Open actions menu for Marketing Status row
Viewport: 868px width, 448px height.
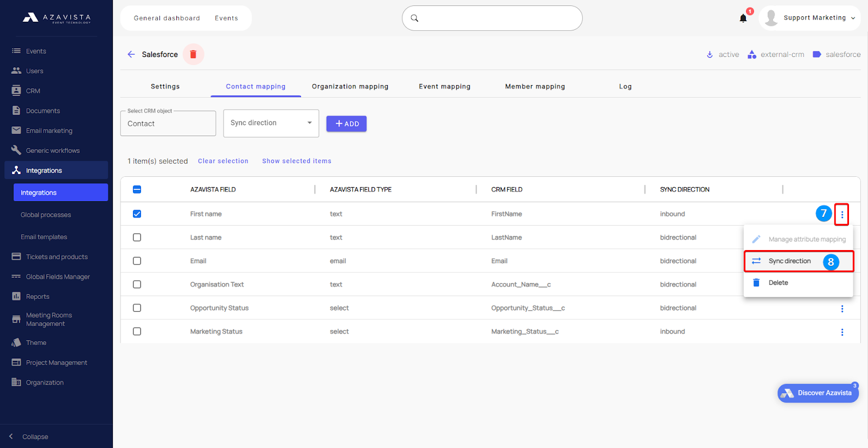click(842, 332)
